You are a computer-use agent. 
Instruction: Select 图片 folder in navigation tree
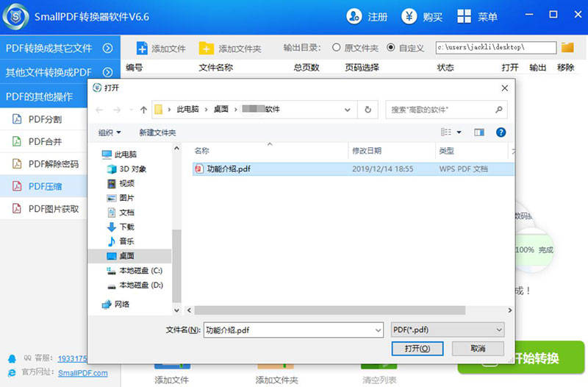tap(121, 198)
